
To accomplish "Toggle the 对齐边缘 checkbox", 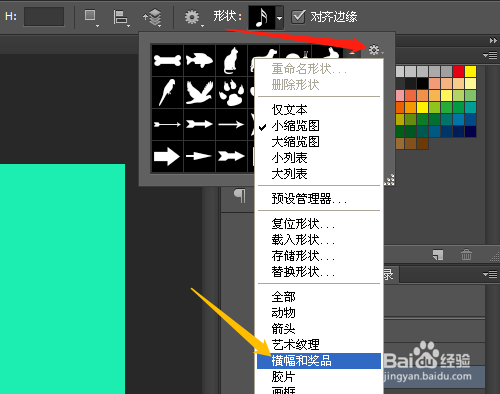I will coord(298,17).
